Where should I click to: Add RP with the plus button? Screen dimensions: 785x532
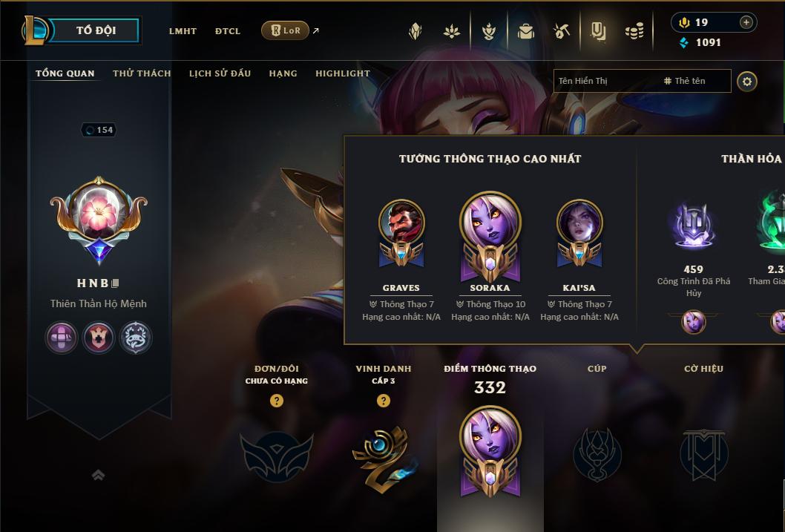click(x=746, y=22)
